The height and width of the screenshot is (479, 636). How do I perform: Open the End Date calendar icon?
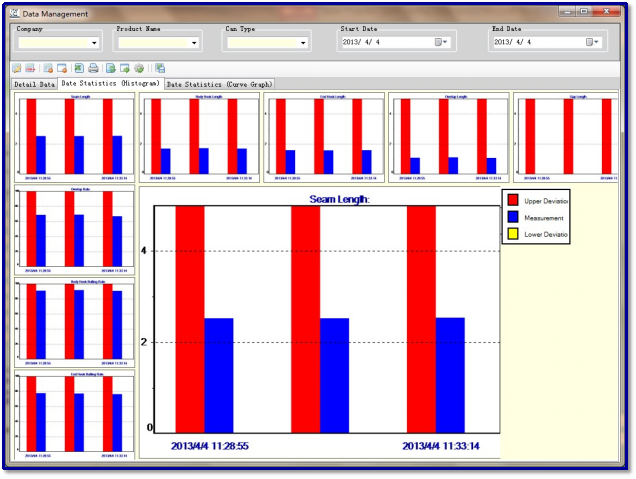(x=591, y=42)
